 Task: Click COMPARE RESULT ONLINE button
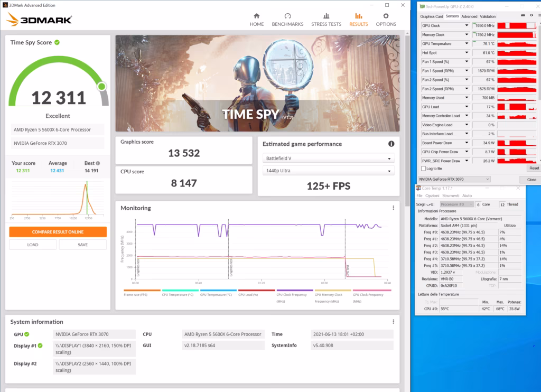point(58,232)
